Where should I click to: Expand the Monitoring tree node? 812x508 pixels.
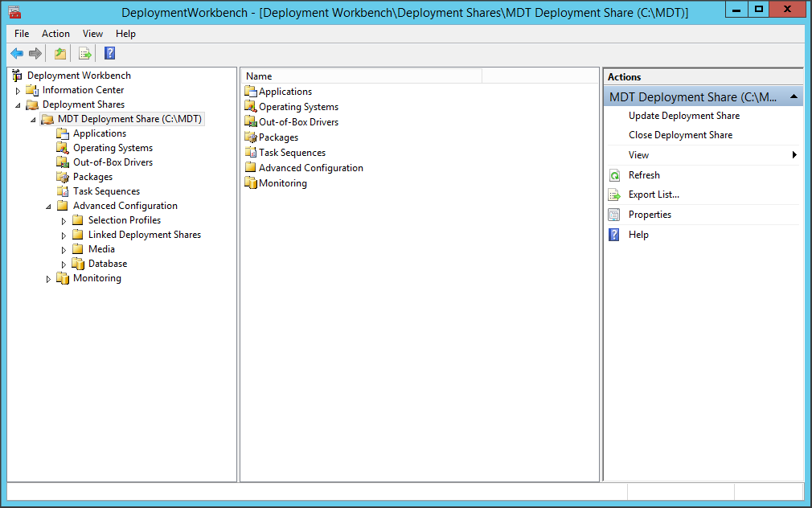(48, 279)
